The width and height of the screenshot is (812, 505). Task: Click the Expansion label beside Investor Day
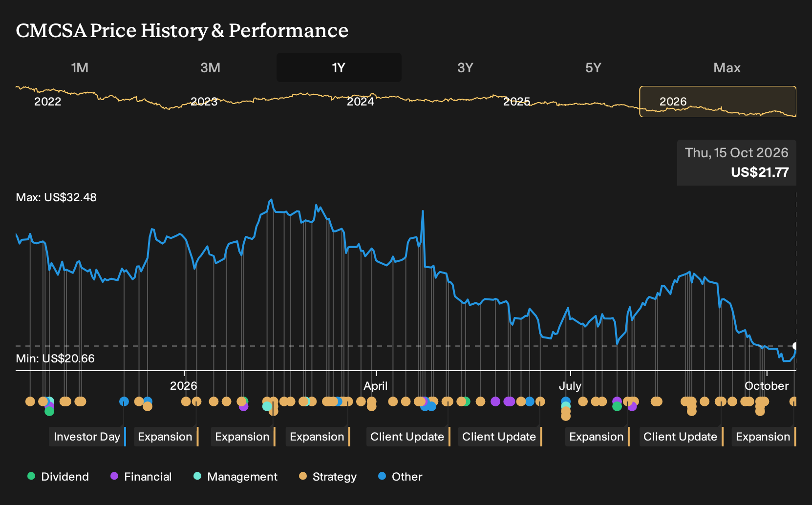click(x=166, y=437)
